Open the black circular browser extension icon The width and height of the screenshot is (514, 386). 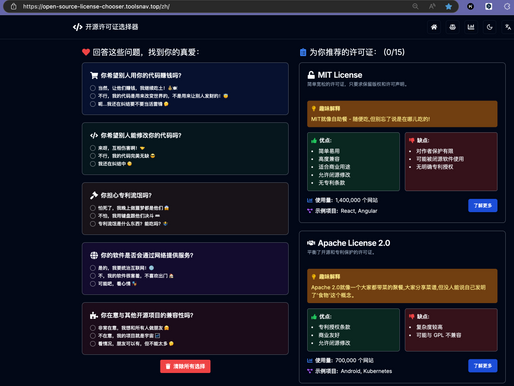coord(470,6)
